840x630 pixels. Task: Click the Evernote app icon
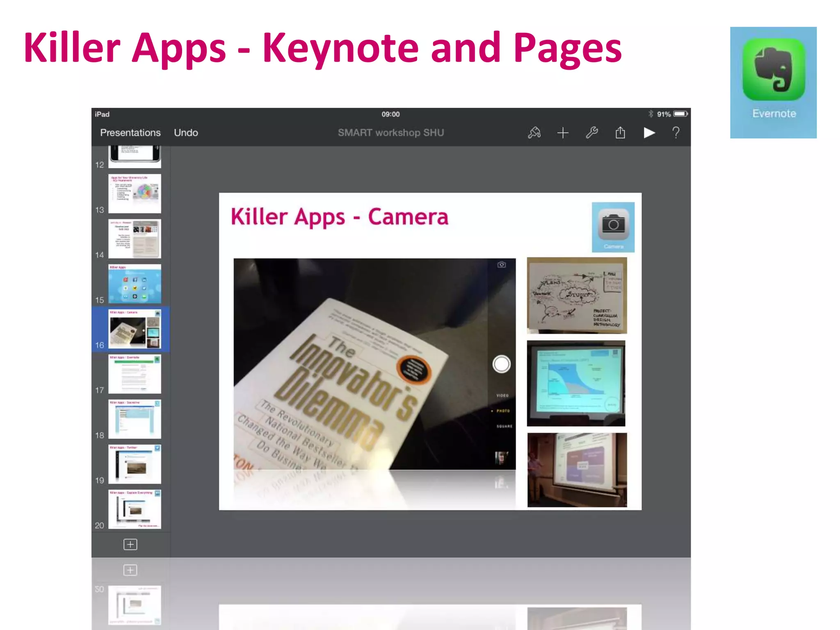click(x=774, y=82)
